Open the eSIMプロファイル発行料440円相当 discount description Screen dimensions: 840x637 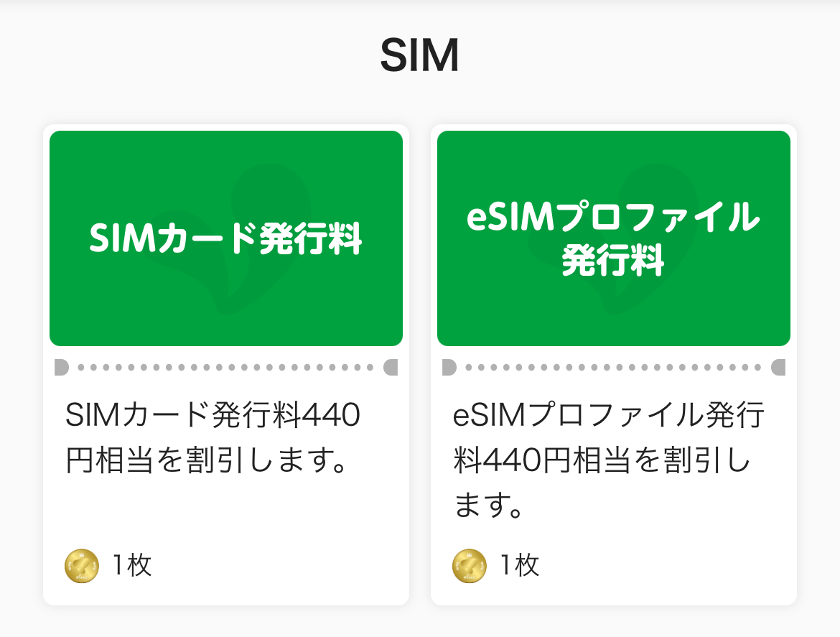coord(610,461)
